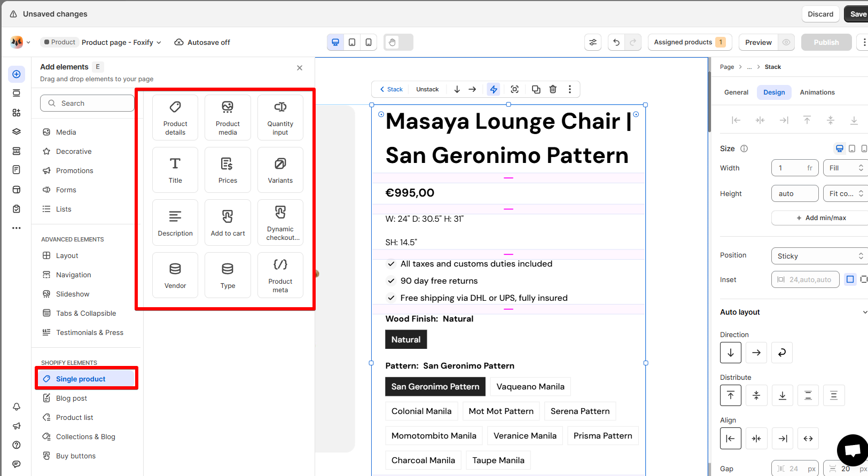Open the Width Fill dropdown
The height and width of the screenshot is (476, 868).
(x=846, y=168)
